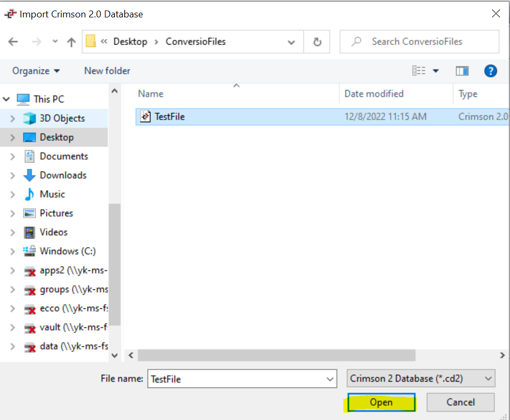510x420 pixels.
Task: Collapse the This PC tree node
Action: coord(6,99)
